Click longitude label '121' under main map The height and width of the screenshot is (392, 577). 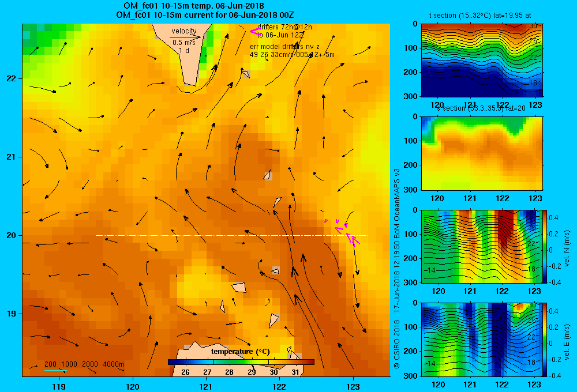(x=206, y=386)
